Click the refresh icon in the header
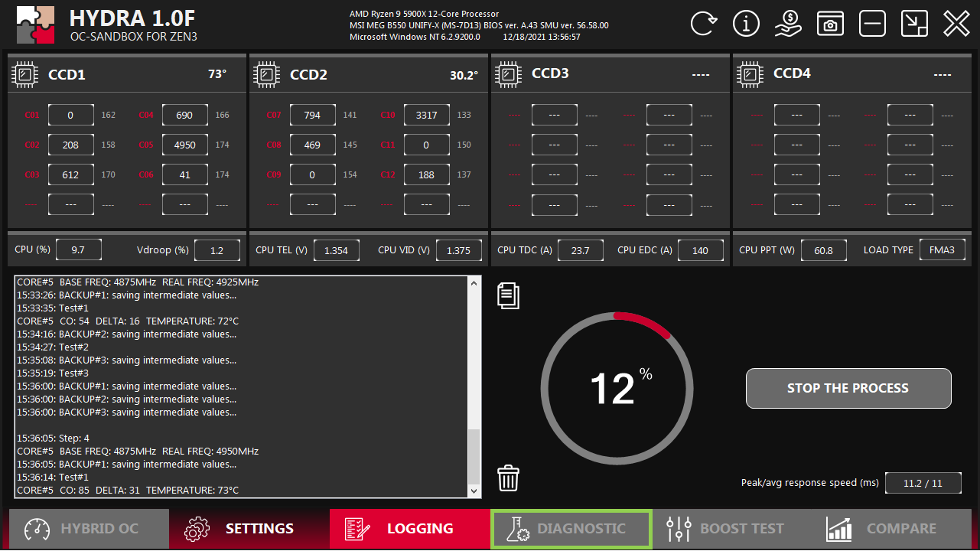Image resolution: width=980 pixels, height=551 pixels. pos(704,24)
